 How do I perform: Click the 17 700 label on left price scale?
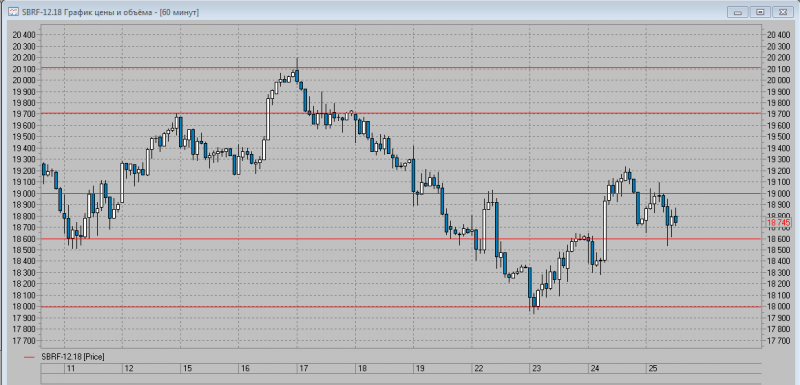tap(24, 341)
